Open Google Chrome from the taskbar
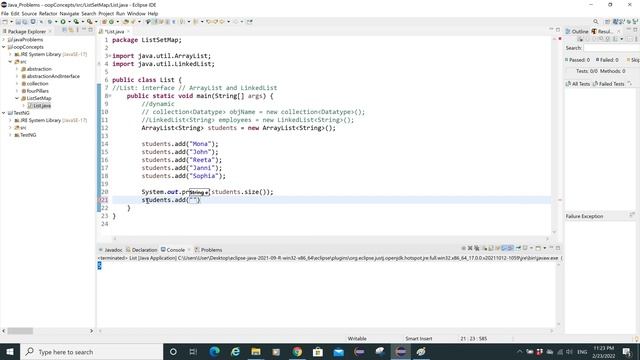640x360 pixels. (297, 351)
